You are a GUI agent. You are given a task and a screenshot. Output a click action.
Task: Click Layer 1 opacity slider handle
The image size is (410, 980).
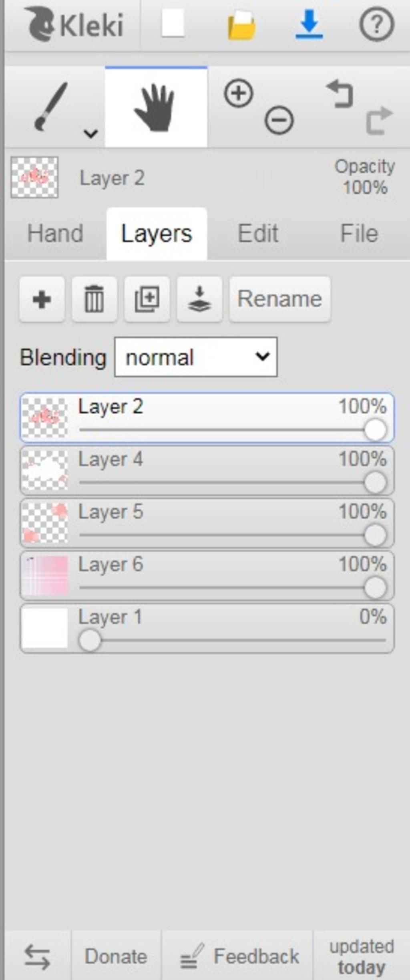point(90,640)
